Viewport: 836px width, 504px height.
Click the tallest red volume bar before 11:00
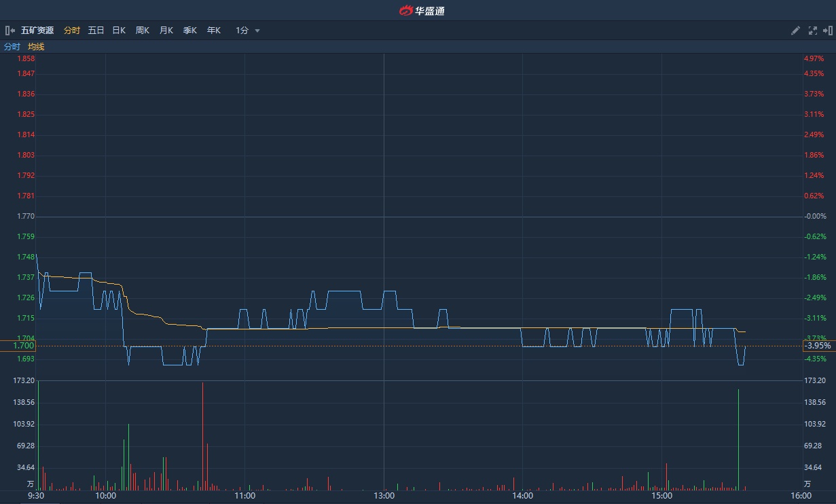(202, 435)
